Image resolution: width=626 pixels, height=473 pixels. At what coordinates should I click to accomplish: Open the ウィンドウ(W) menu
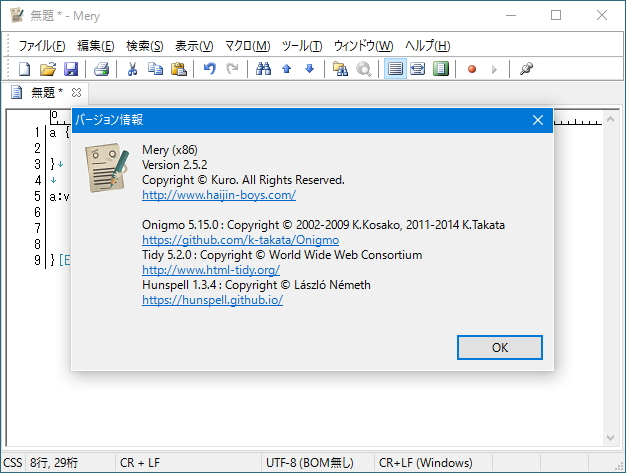click(363, 46)
